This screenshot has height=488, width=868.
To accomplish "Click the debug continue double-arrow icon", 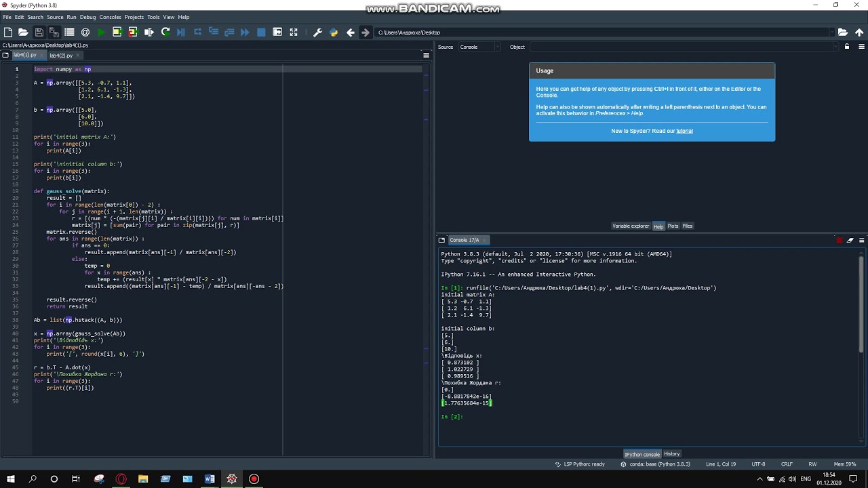I will click(x=245, y=32).
